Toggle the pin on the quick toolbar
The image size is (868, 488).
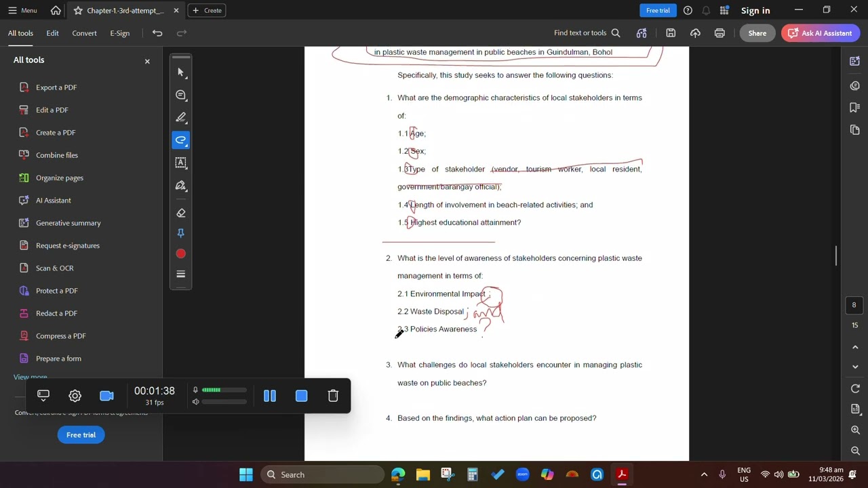[180, 233]
